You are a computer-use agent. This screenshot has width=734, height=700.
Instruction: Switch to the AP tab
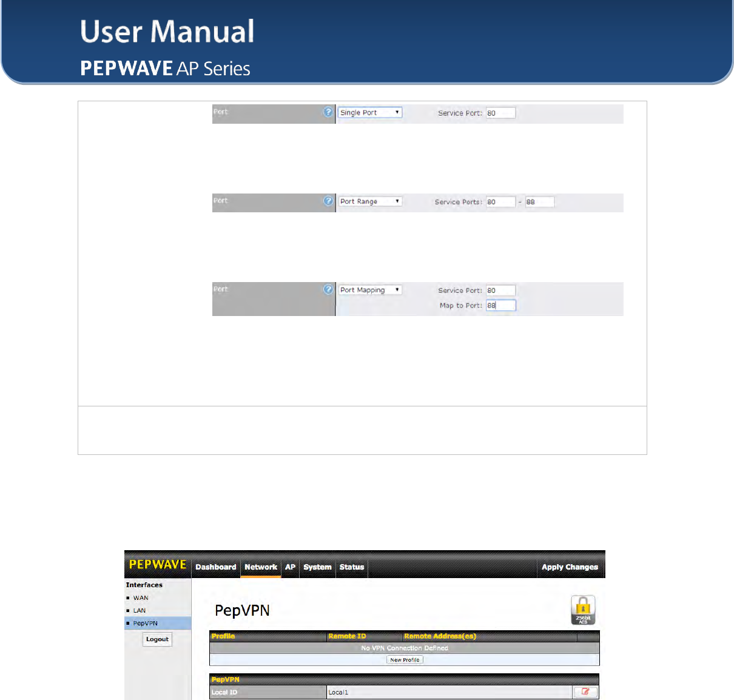291,567
